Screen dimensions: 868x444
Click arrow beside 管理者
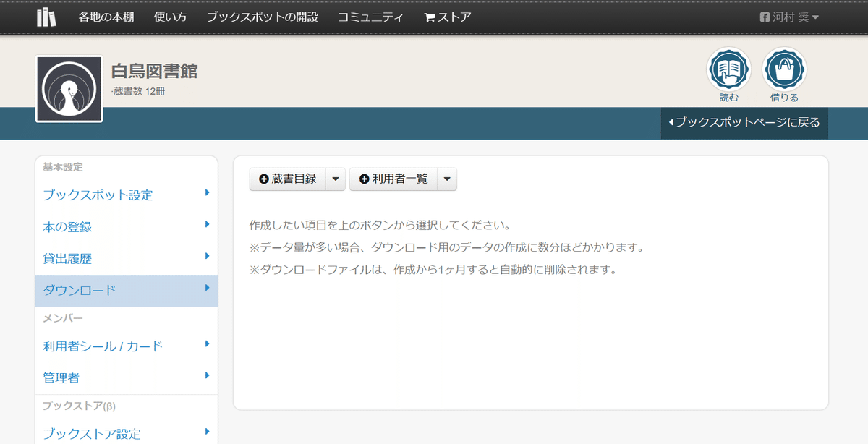pos(207,375)
